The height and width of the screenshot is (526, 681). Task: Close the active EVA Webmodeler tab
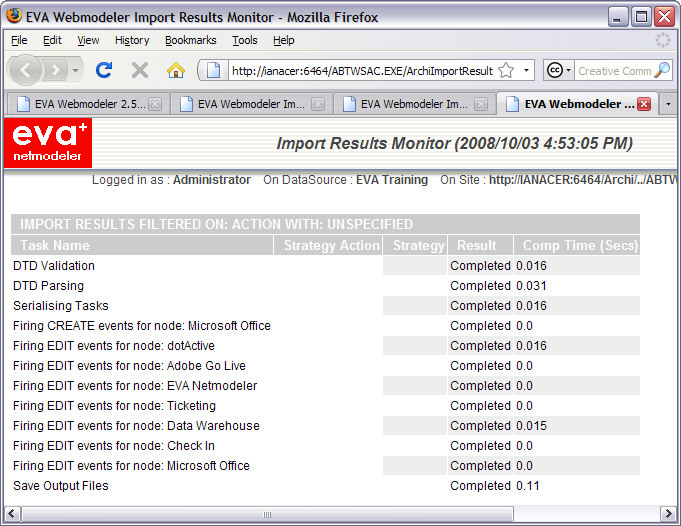643,104
